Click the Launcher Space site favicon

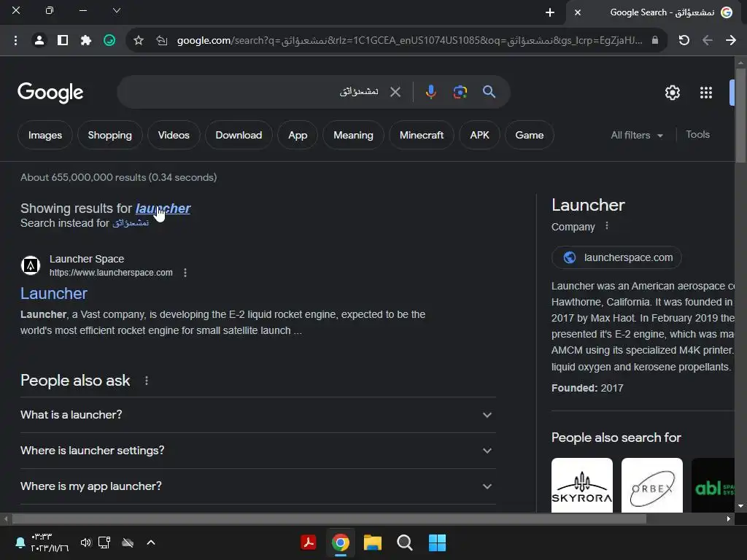(x=31, y=265)
